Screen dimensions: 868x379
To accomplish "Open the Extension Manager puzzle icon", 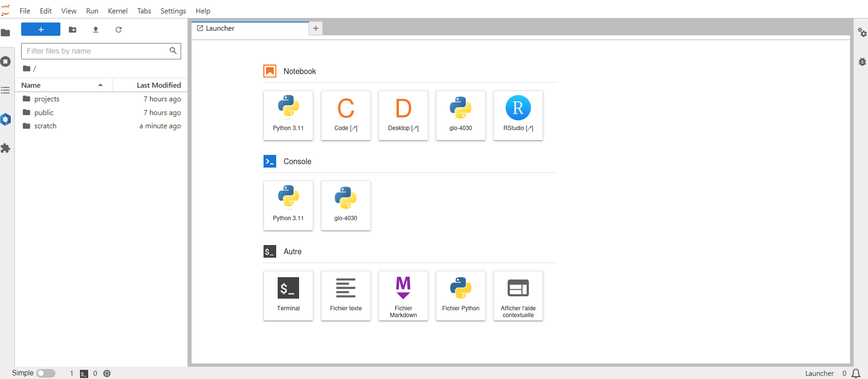I will [6, 148].
